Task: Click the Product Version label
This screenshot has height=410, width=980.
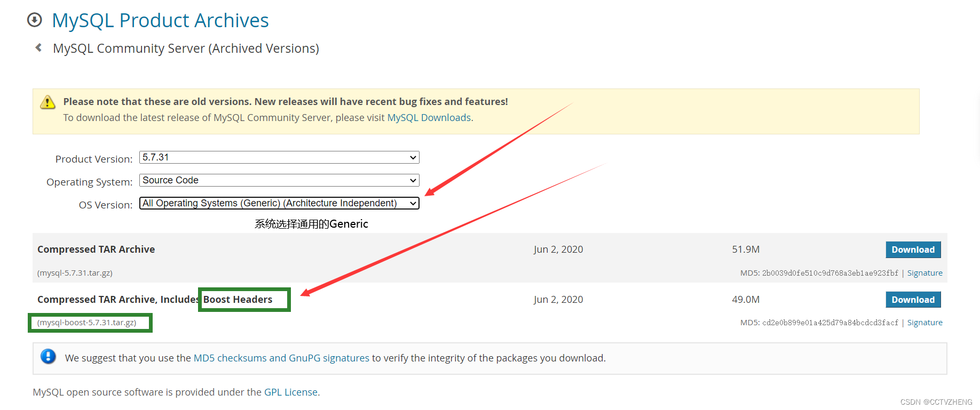Action: click(x=94, y=159)
